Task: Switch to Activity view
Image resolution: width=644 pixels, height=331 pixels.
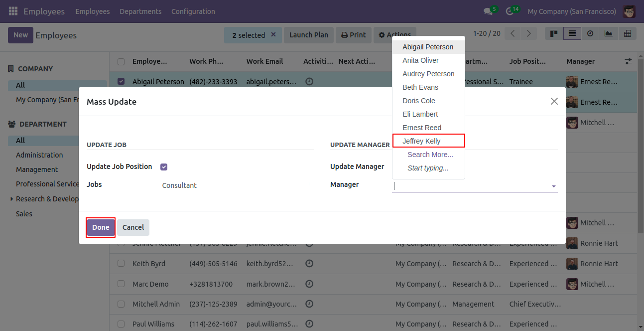Action: click(590, 34)
